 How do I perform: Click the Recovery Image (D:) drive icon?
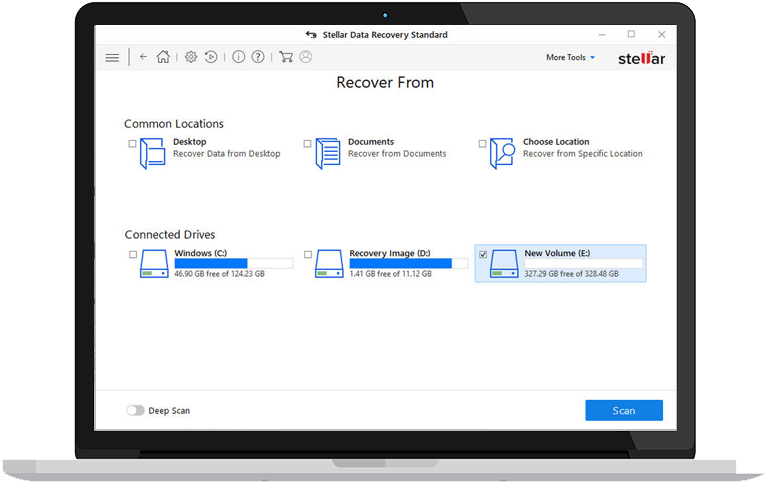[x=329, y=263]
